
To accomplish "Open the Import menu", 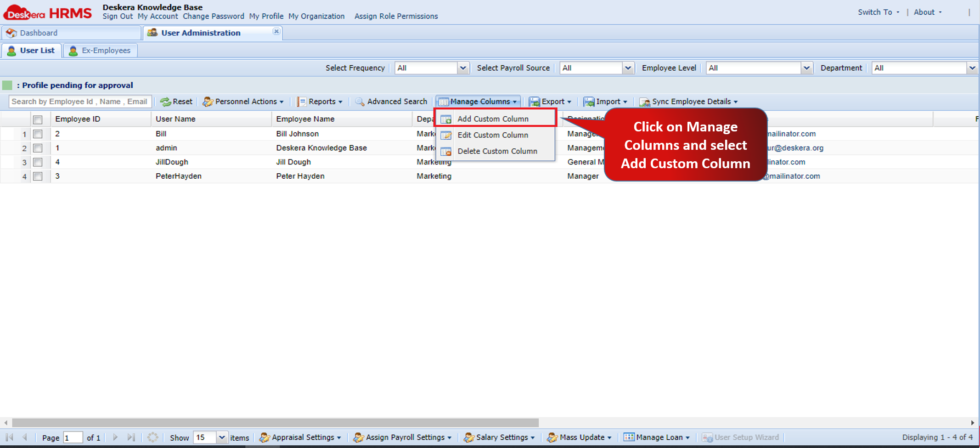I will [605, 102].
